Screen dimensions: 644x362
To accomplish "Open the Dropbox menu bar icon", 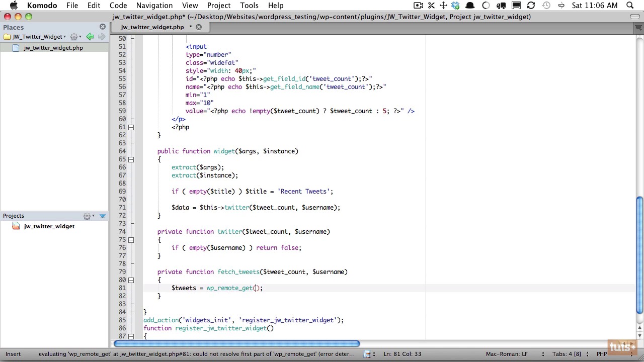I will [x=455, y=6].
